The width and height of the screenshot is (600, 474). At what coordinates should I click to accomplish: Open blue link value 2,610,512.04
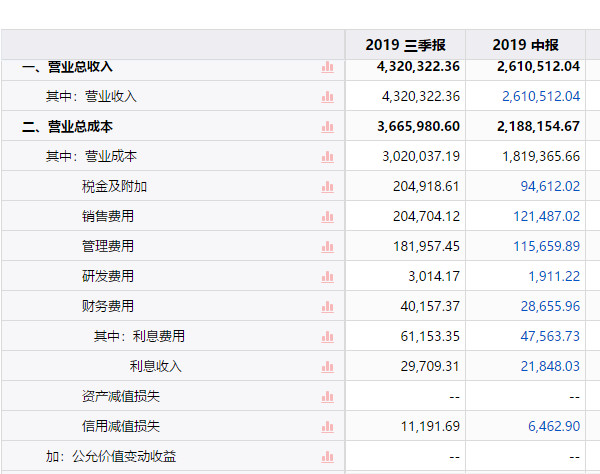tap(541, 96)
